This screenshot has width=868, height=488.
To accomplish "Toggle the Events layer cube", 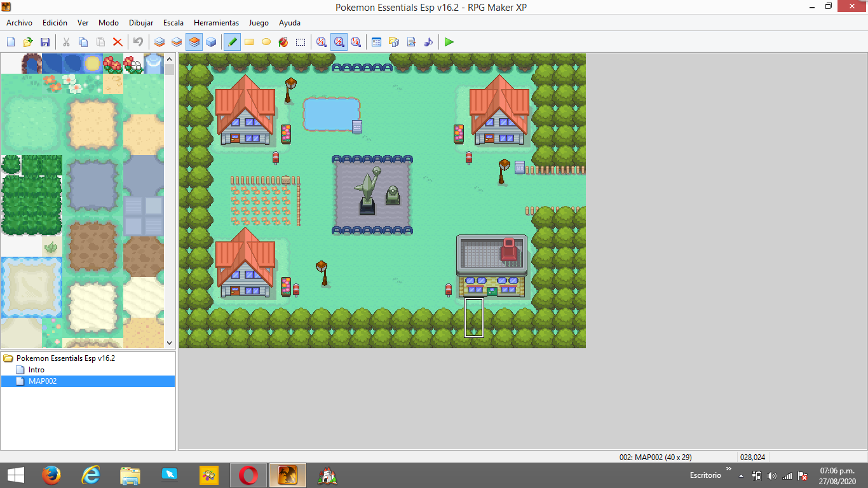I will (x=211, y=42).
